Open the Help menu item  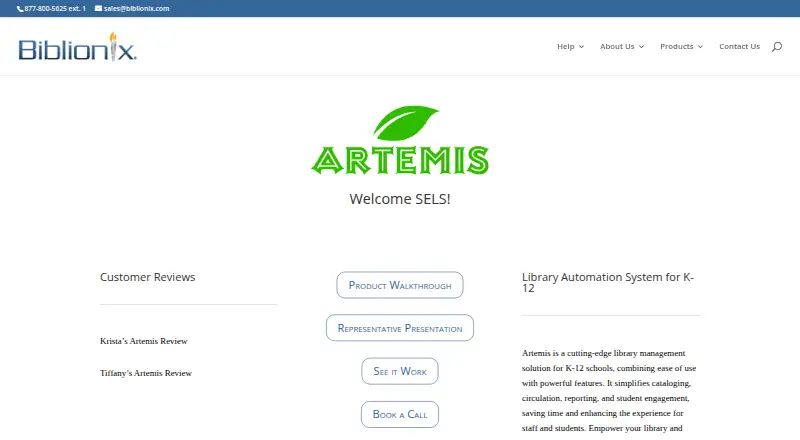click(565, 46)
